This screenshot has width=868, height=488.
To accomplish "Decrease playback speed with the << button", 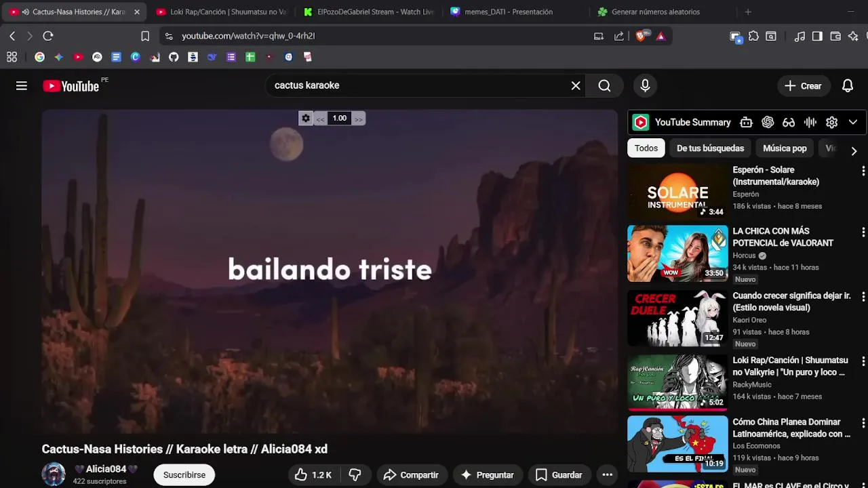I will point(320,119).
